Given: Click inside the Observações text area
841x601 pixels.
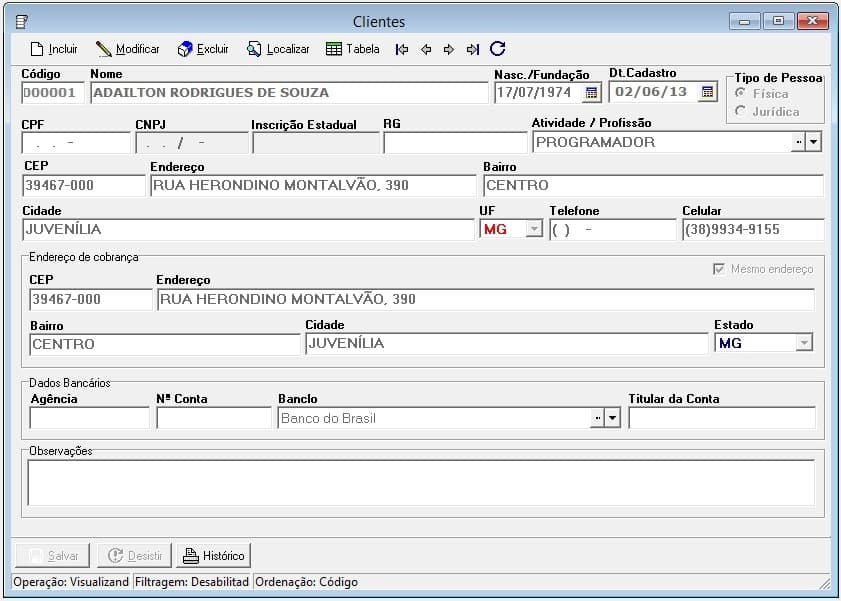Looking at the screenshot, I should point(421,483).
